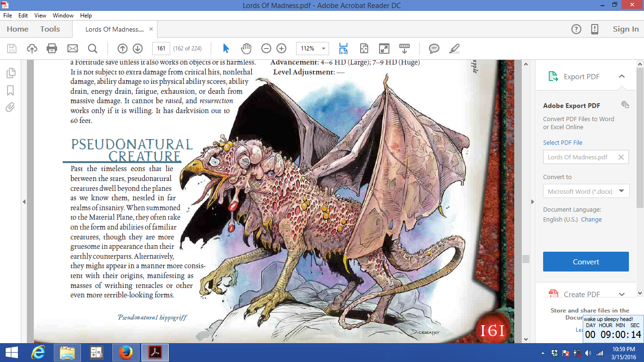
Task: Click the page number field showing 161
Action: (161, 49)
